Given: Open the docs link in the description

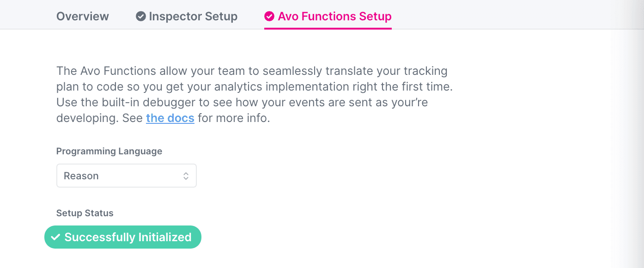Looking at the screenshot, I should [x=170, y=118].
